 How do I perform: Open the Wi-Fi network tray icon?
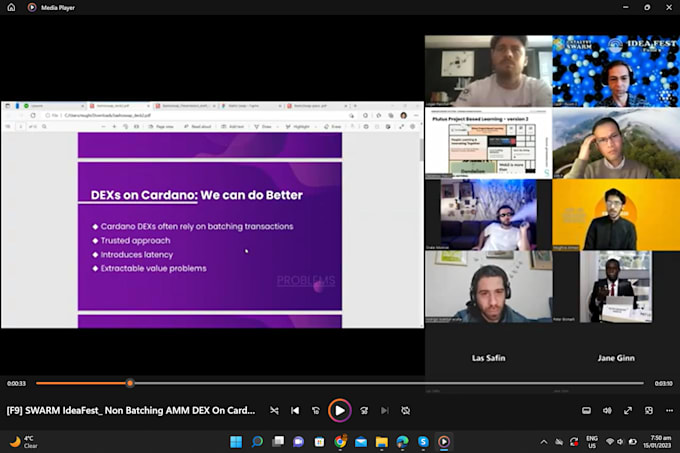pos(609,442)
